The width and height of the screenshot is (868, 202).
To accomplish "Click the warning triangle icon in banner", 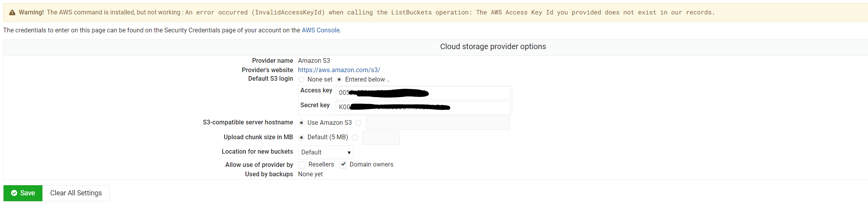I will click(12, 12).
